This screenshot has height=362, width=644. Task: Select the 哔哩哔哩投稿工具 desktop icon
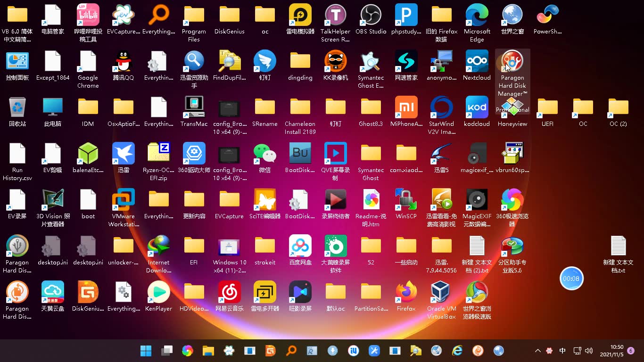tap(88, 24)
